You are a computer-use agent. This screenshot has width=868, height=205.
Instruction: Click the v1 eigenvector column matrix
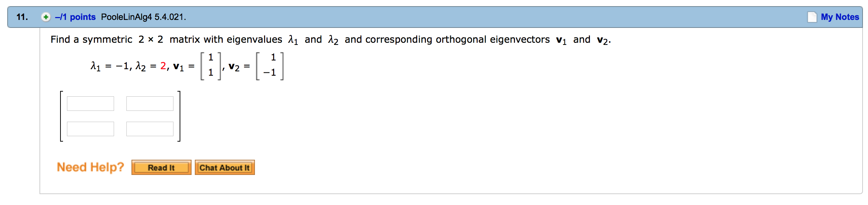211,66
